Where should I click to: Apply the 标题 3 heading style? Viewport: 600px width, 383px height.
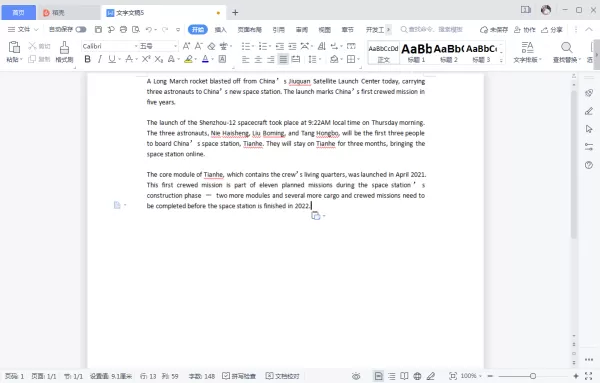481,52
